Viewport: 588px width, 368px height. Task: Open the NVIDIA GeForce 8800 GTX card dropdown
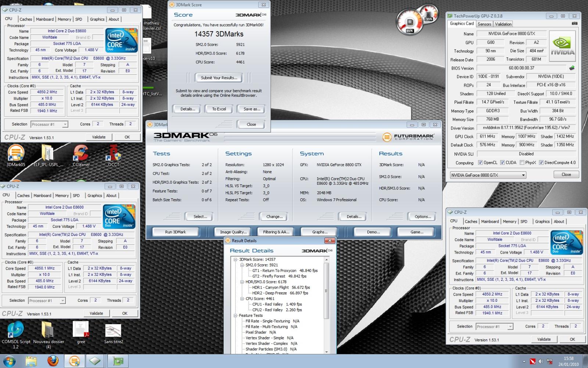(x=488, y=175)
